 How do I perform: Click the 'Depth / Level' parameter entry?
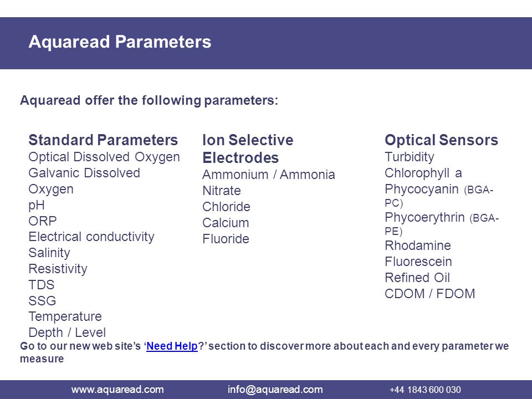pos(67,332)
